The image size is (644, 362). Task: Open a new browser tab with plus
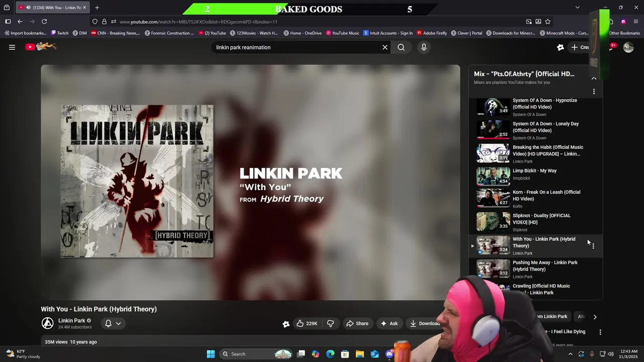97,8
